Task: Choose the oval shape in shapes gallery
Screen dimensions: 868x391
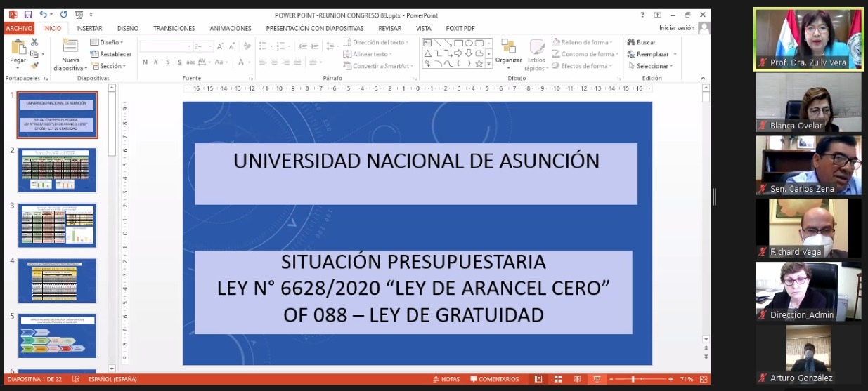Action: [468, 43]
